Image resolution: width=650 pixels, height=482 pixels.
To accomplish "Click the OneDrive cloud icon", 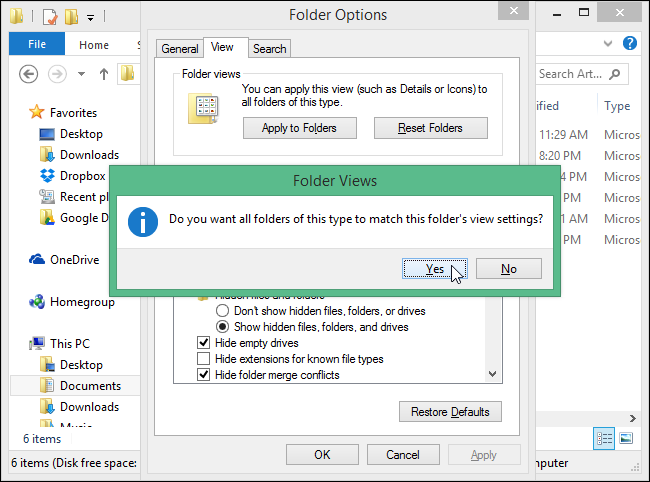I will [x=37, y=259].
